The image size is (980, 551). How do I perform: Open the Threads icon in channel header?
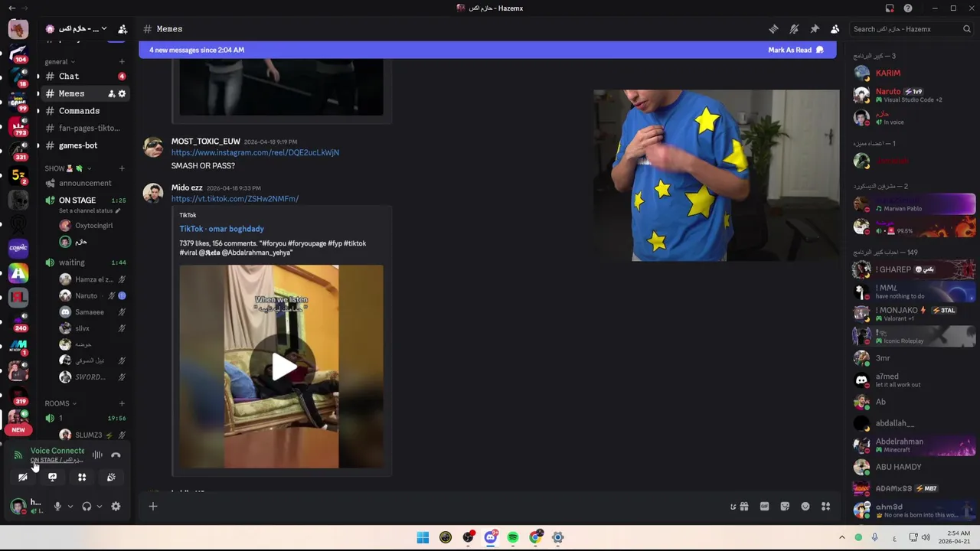(x=773, y=29)
